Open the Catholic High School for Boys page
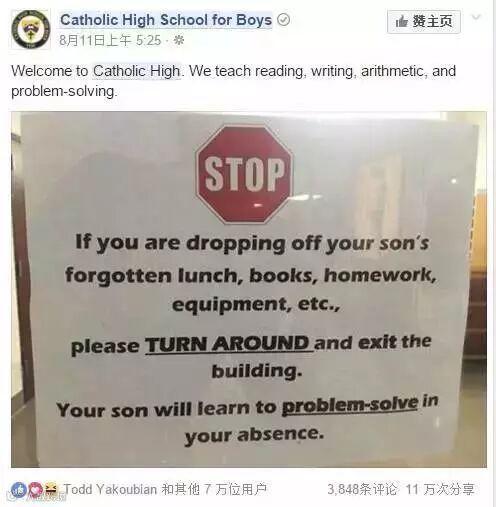Viewport: 496px width, 507px height. pyautogui.click(x=166, y=20)
